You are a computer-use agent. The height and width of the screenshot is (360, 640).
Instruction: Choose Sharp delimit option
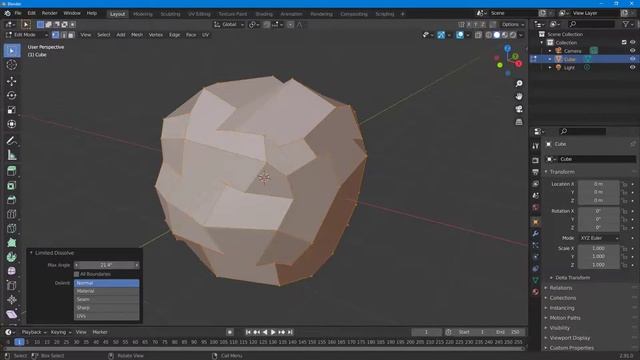pos(107,307)
